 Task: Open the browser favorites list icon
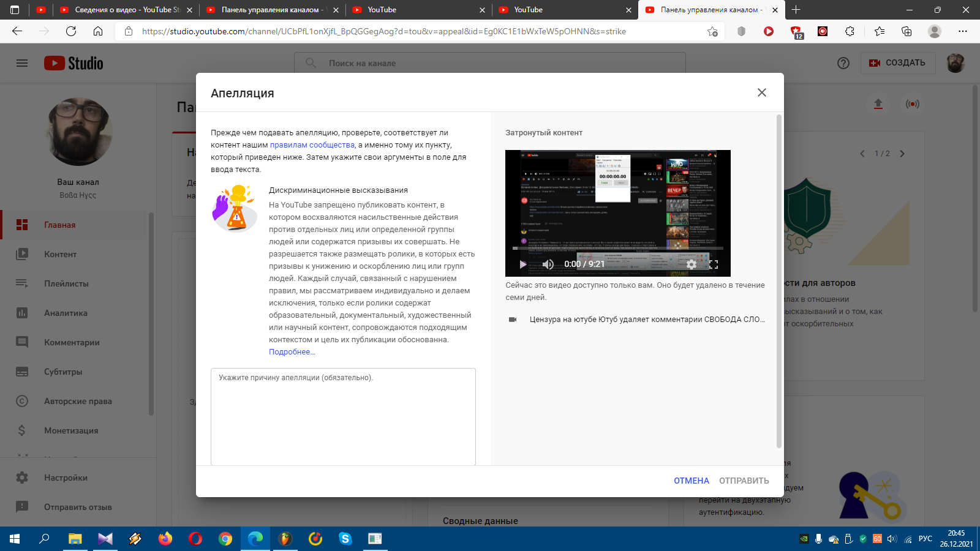point(880,31)
